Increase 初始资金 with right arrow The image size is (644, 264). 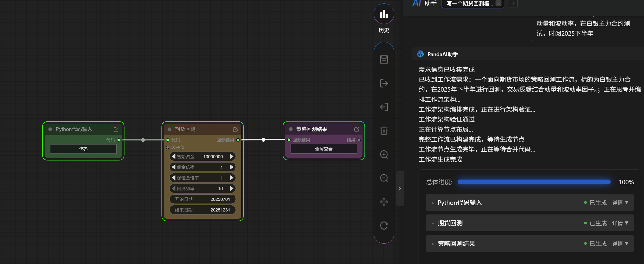[x=231, y=157]
